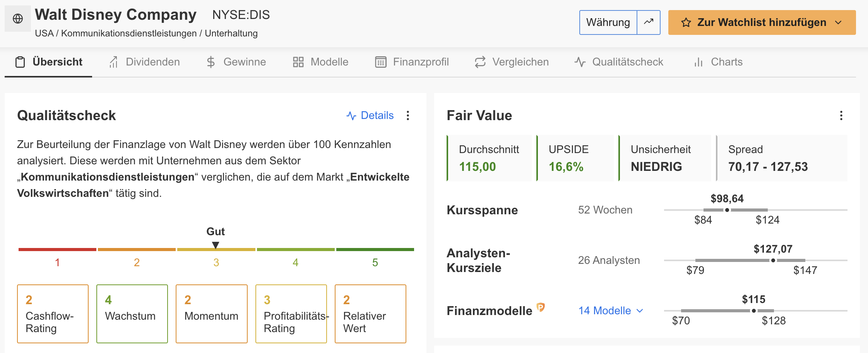Go to the Finanzprofil tab

pyautogui.click(x=412, y=62)
